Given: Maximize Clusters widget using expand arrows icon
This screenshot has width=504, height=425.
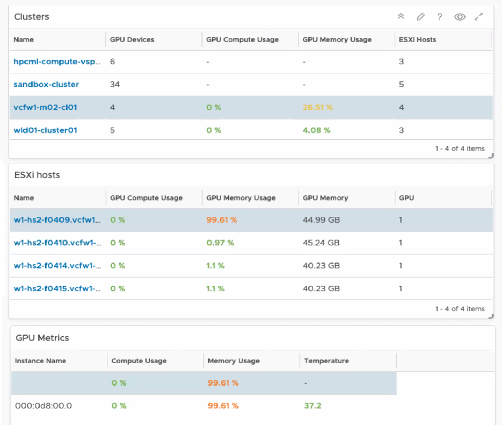Looking at the screenshot, I should pos(478,17).
